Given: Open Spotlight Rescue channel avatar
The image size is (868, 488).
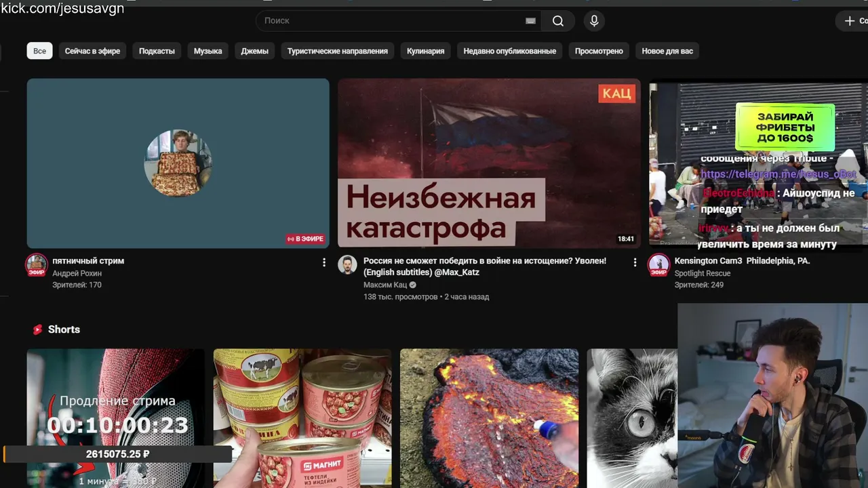Looking at the screenshot, I should (x=658, y=265).
